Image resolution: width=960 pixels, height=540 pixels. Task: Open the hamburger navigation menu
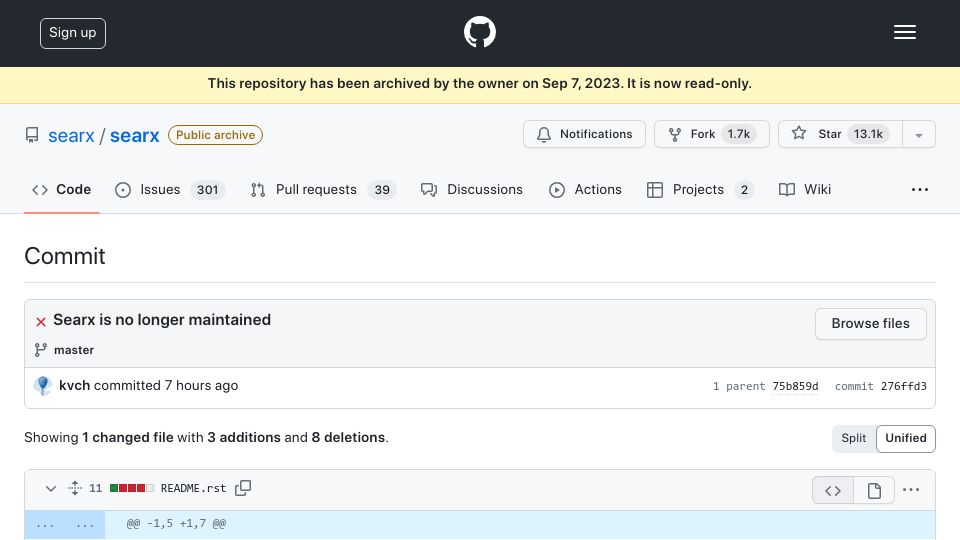point(904,32)
